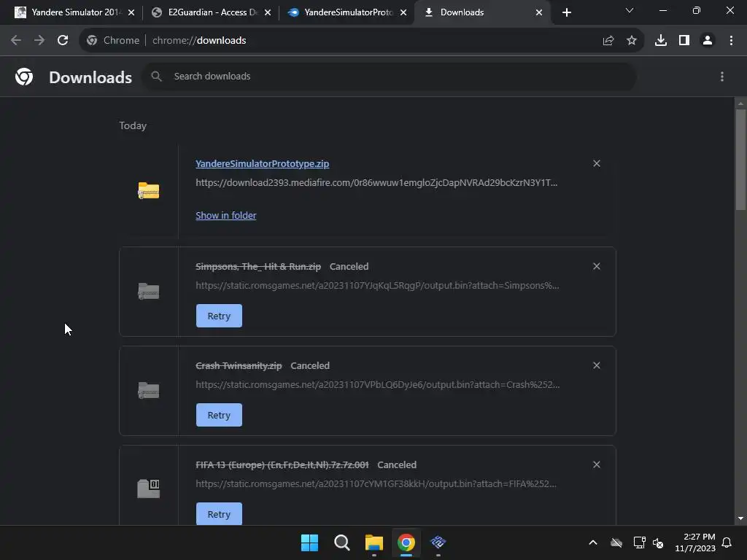Click the Today date heading
The width and height of the screenshot is (747, 560).
[133, 125]
